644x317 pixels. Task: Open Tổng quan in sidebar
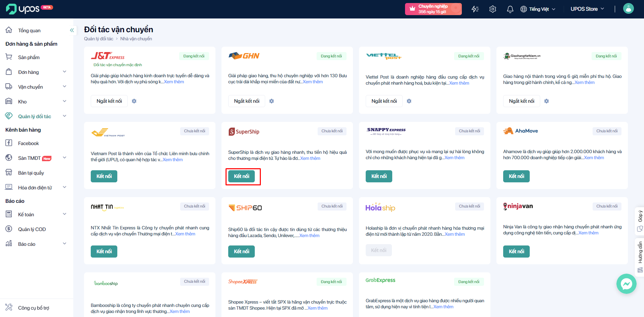pyautogui.click(x=29, y=31)
